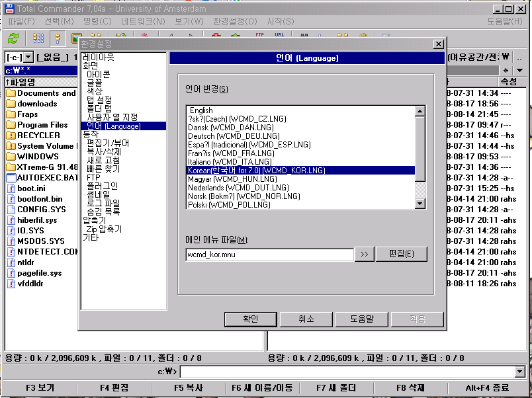Viewport: 532px width, 398px height.
Task: Click folder icon beside Fraps
Action: (x=11, y=114)
